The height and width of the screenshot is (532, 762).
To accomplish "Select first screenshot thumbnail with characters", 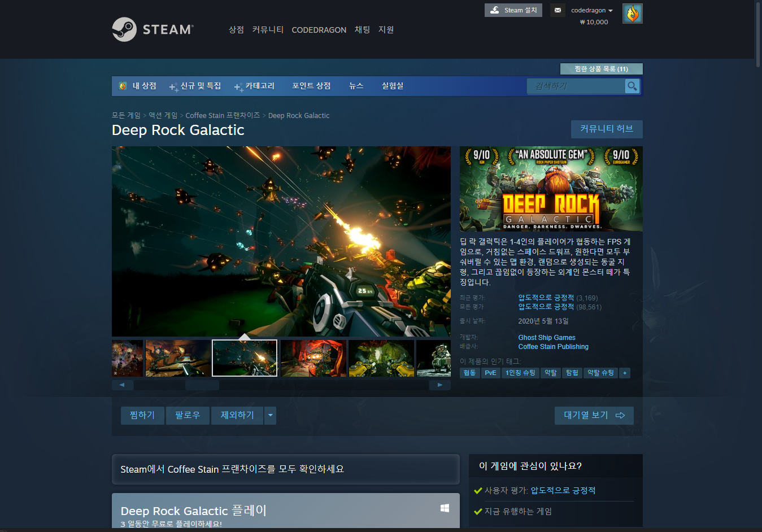I will click(127, 358).
